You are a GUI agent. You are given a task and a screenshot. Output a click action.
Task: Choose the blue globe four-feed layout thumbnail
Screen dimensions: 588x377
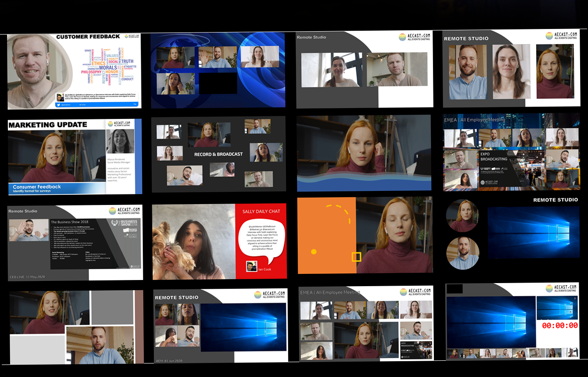pyautogui.click(x=218, y=70)
